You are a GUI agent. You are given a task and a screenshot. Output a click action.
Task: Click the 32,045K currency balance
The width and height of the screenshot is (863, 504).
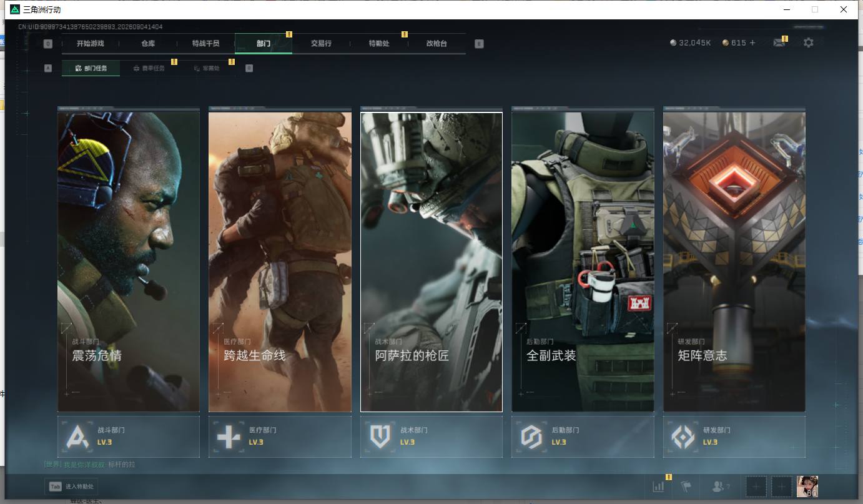pos(695,43)
